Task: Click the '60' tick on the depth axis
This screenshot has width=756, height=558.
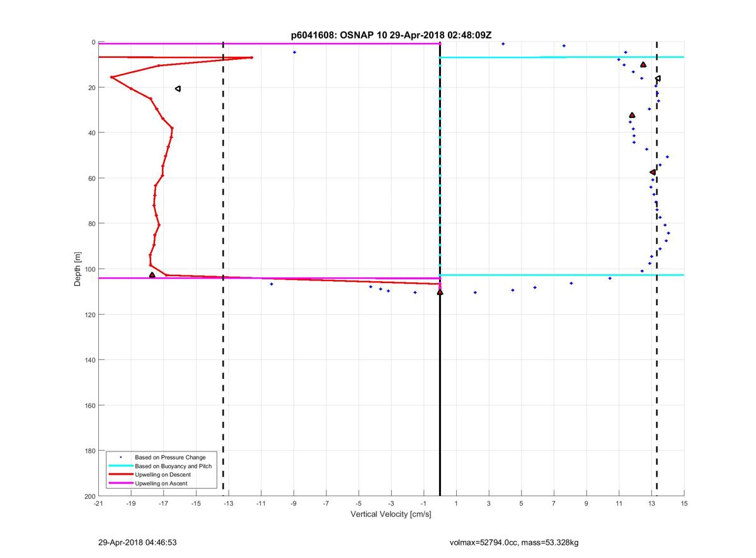Action: click(91, 178)
